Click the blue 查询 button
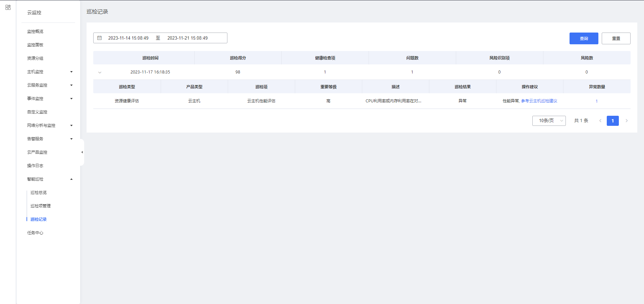 [x=584, y=39]
